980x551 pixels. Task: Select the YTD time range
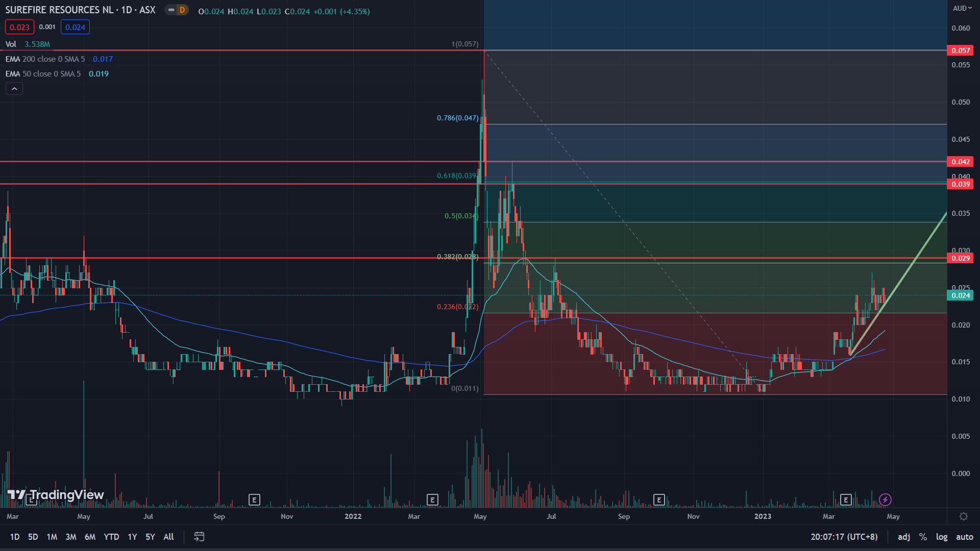(x=111, y=537)
